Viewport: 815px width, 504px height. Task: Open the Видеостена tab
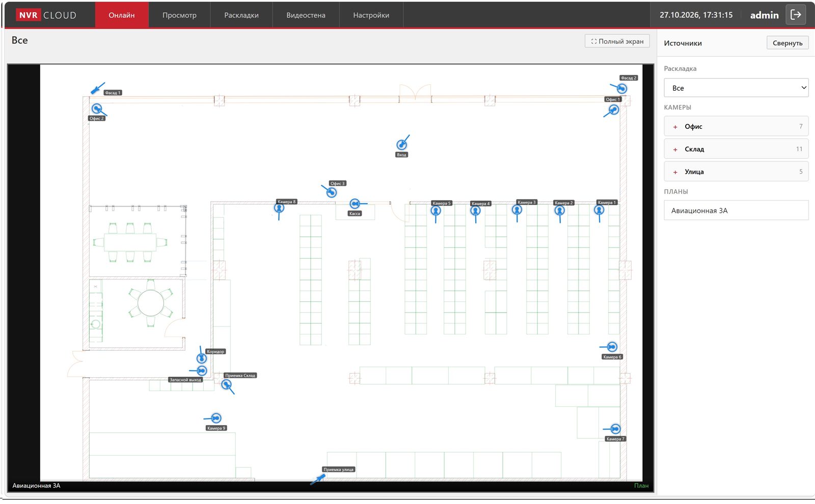[306, 15]
